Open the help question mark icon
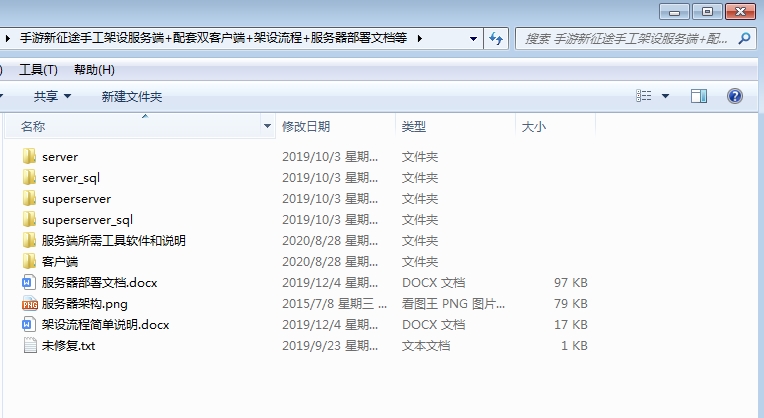 coord(734,96)
